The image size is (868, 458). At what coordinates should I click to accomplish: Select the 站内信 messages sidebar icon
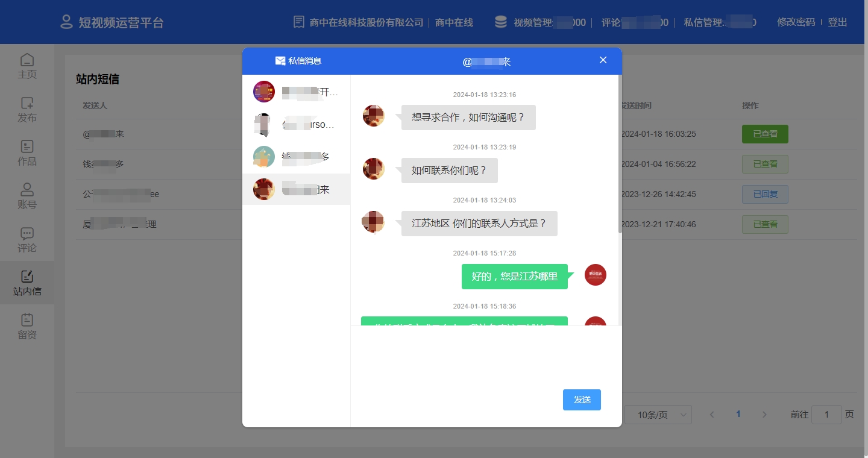coord(27,277)
